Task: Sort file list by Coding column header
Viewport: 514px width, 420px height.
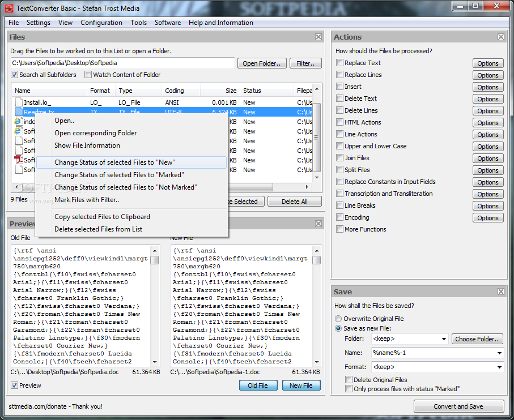Action: point(181,91)
